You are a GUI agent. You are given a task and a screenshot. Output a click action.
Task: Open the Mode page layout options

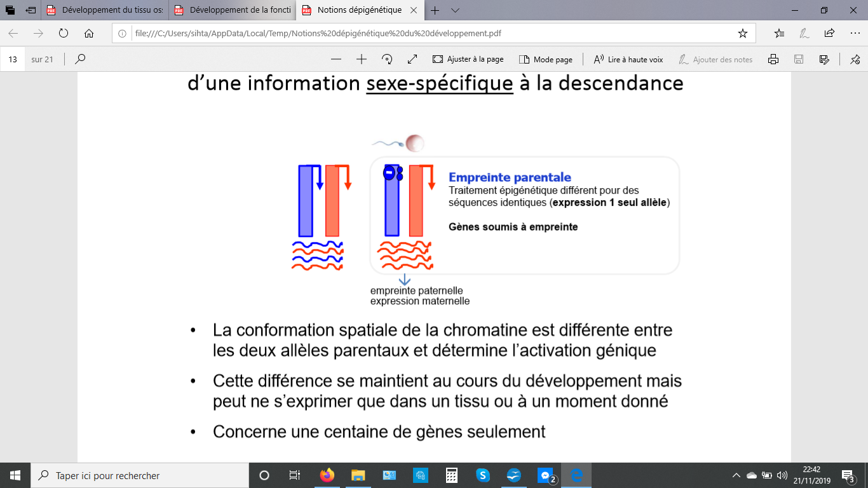(546, 59)
